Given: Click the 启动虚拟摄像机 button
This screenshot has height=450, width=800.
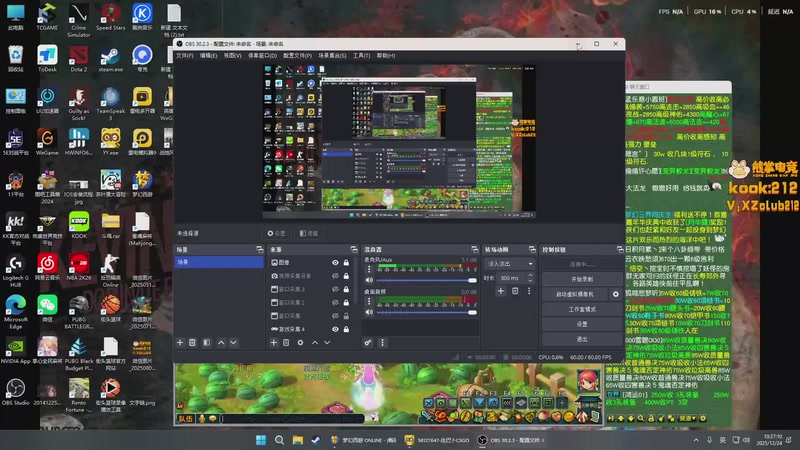Looking at the screenshot, I should 575,294.
